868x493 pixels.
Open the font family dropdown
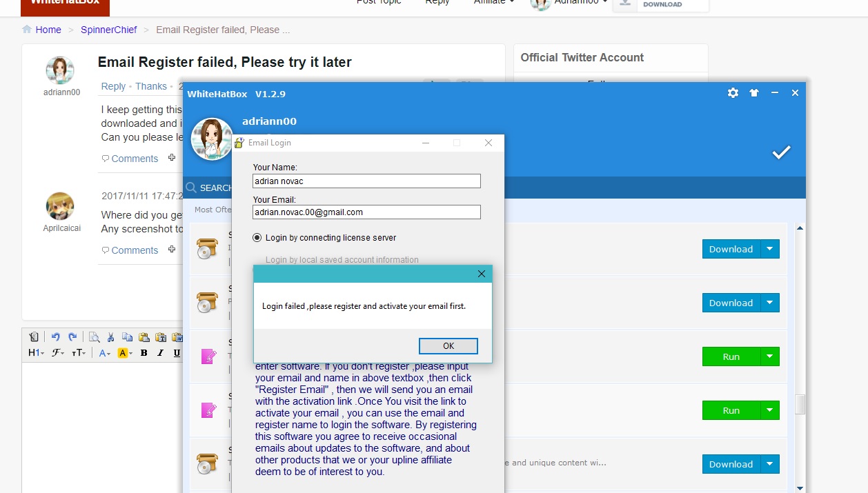point(58,353)
